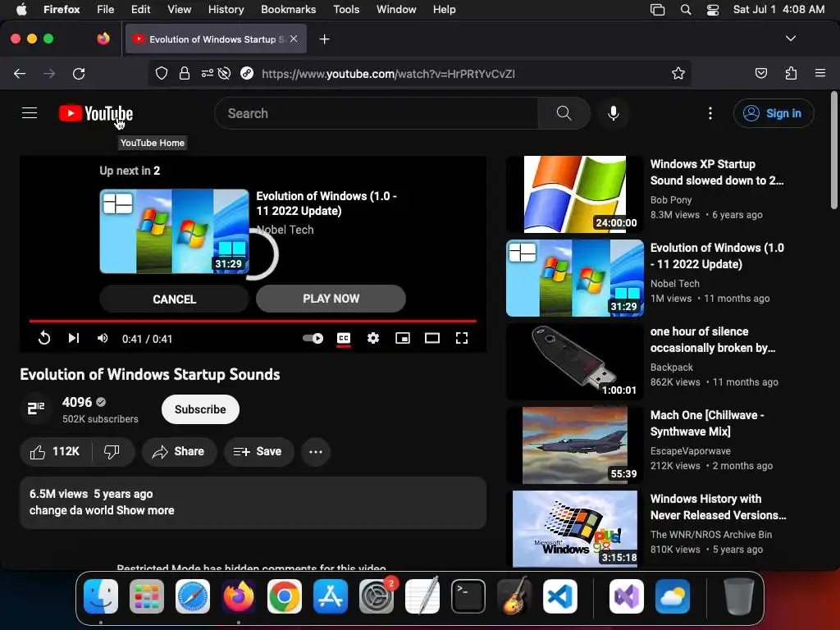Open macOS Control Center
Image resolution: width=840 pixels, height=630 pixels.
click(x=713, y=9)
